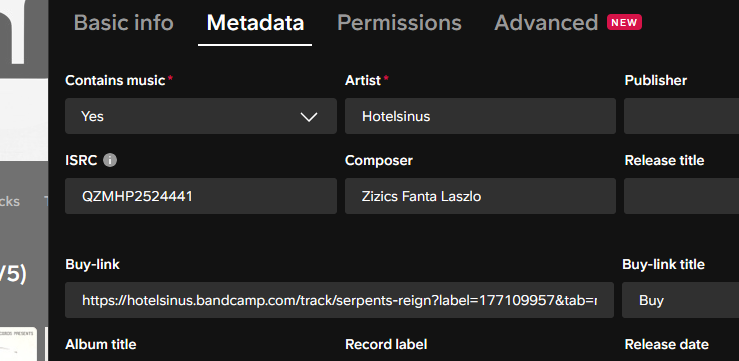
Task: Go to the Advanced tab
Action: (546, 23)
